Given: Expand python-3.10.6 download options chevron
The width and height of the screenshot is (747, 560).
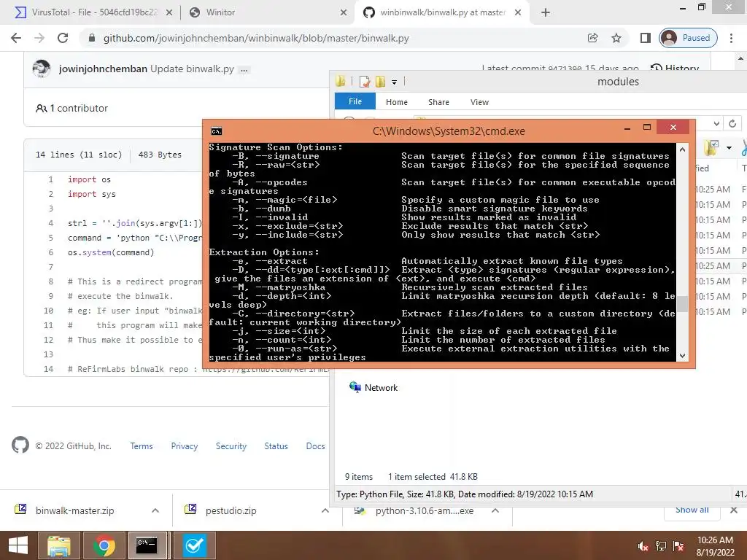Looking at the screenshot, I should coord(495,510).
